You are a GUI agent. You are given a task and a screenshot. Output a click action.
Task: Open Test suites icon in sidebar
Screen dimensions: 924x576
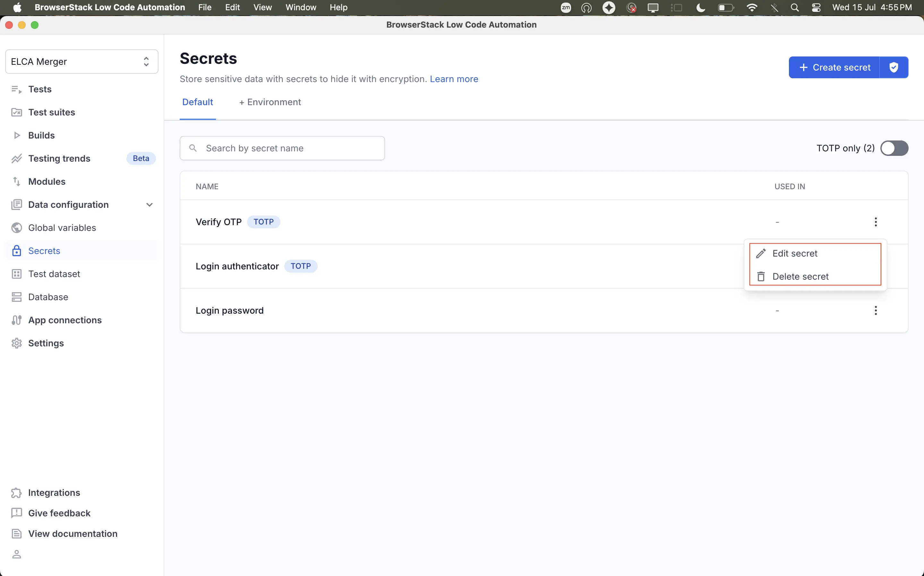16,112
